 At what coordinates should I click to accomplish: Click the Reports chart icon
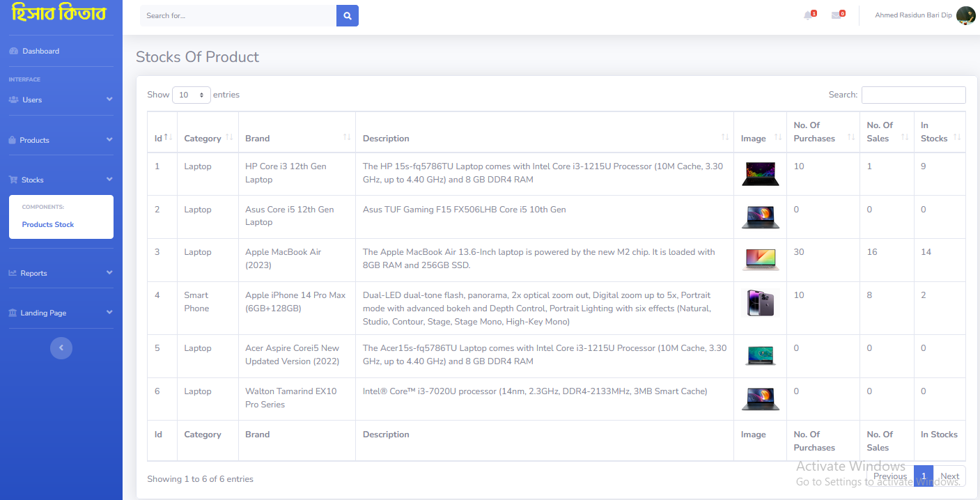[x=14, y=273]
